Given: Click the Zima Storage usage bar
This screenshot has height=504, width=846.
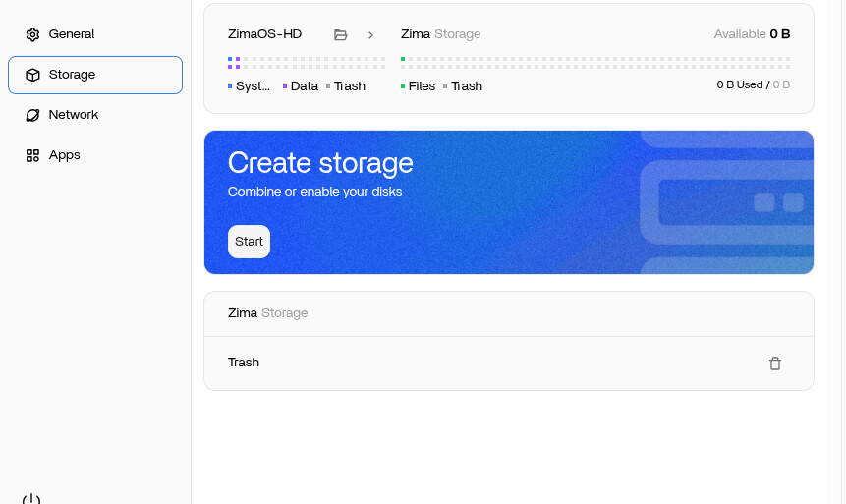Looking at the screenshot, I should [594, 63].
